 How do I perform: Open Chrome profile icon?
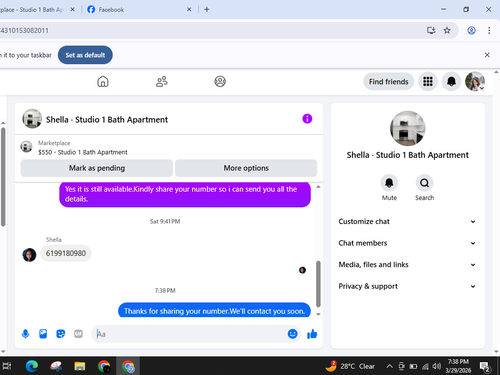471,31
